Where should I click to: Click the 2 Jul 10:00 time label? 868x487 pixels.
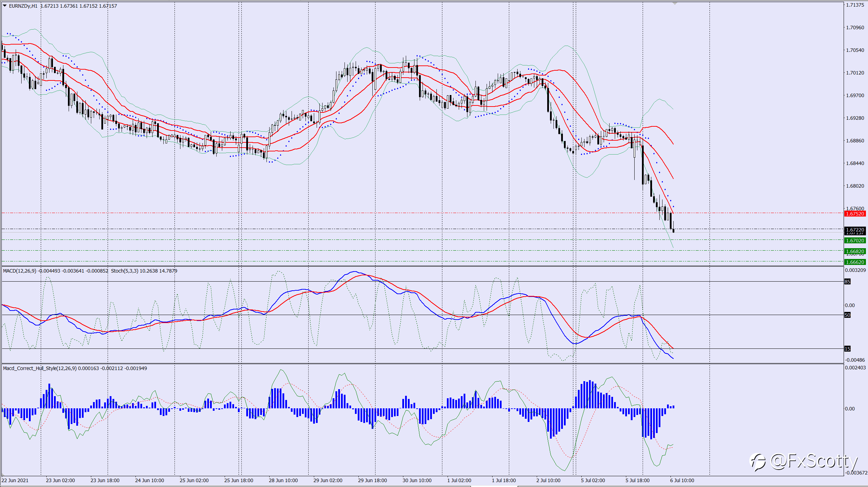coord(548,480)
